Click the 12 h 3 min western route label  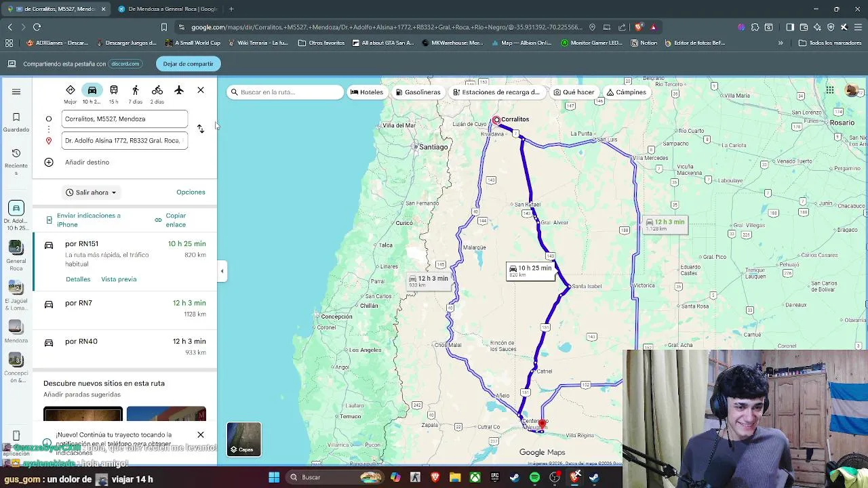[x=429, y=281]
